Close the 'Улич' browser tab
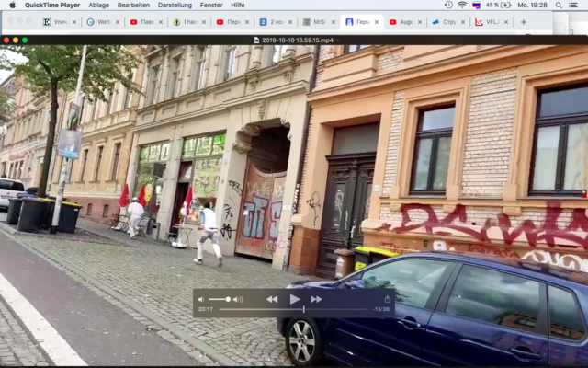 tap(74, 22)
